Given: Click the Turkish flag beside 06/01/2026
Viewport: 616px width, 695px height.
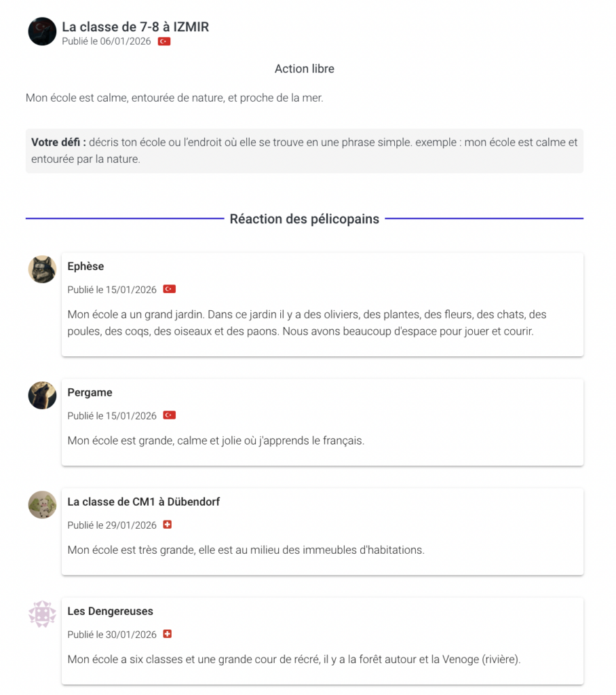Looking at the screenshot, I should (164, 41).
